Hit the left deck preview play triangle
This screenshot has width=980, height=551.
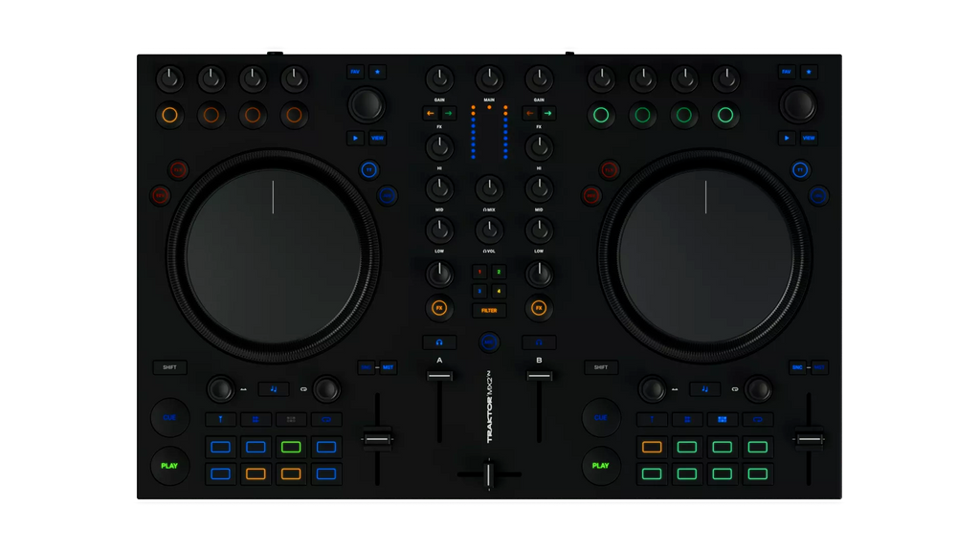pos(356,138)
